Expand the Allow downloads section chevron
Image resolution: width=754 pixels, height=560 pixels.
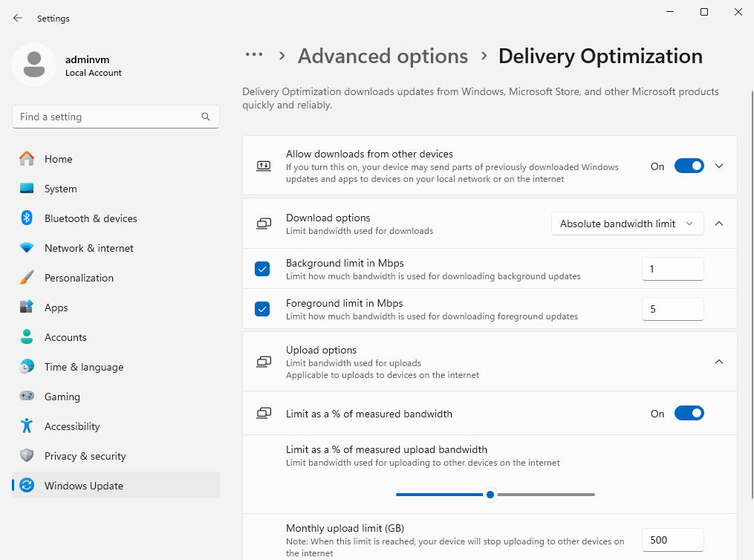pos(719,166)
